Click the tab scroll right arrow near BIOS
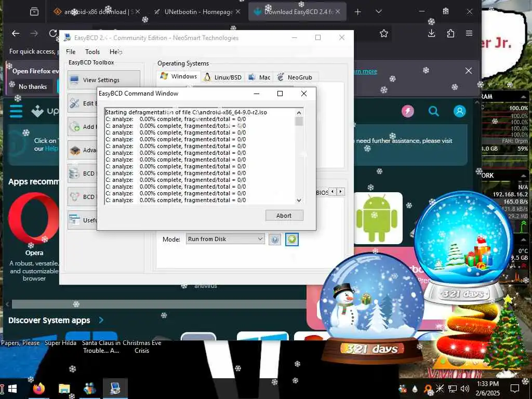The width and height of the screenshot is (532, 399). pyautogui.click(x=341, y=192)
